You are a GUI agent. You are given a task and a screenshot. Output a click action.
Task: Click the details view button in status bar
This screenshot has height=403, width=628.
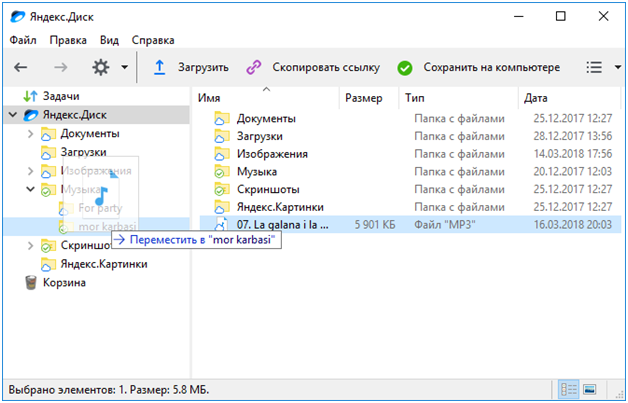click(568, 389)
